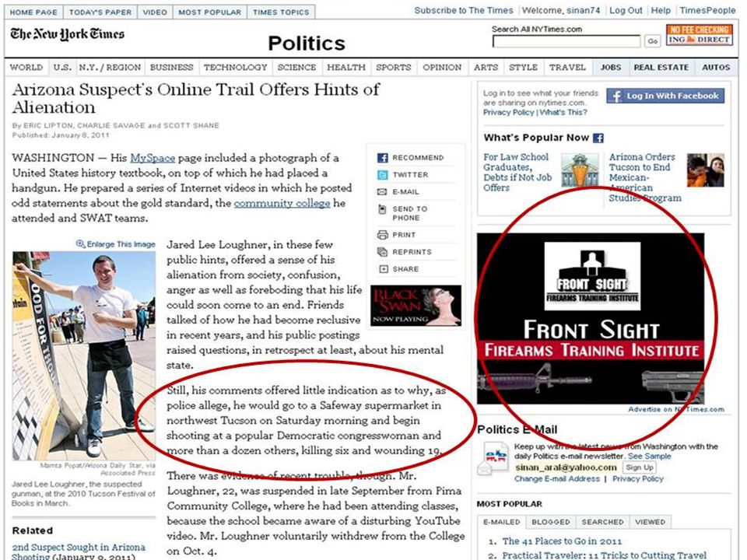Click the Twitter share icon
This screenshot has height=560, width=747.
(382, 175)
